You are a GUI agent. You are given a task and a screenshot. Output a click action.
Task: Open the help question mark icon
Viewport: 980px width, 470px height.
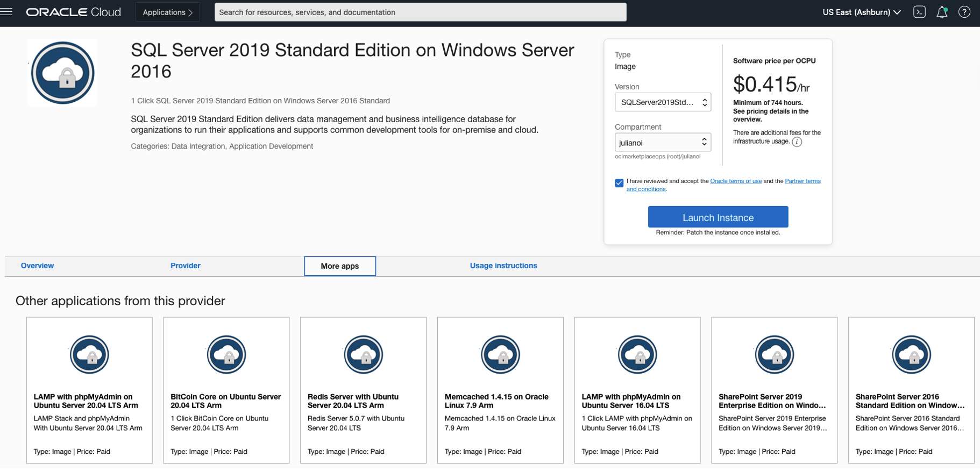pyautogui.click(x=964, y=12)
